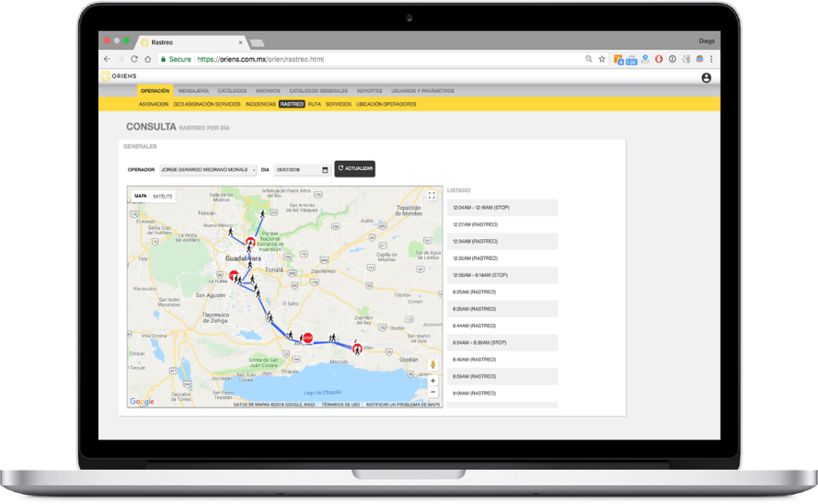The height and width of the screenshot is (504, 818).
Task: Go to Ubicación Operadores submenu
Action: 386,104
